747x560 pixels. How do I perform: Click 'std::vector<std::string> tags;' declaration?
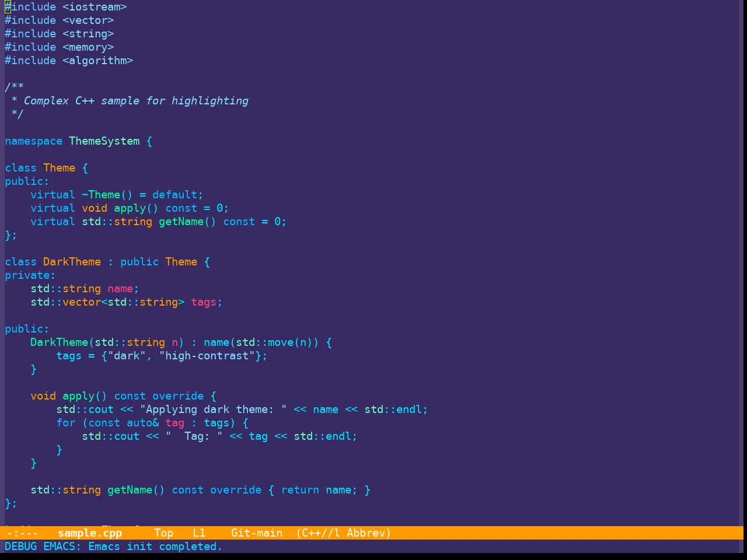[x=127, y=302]
